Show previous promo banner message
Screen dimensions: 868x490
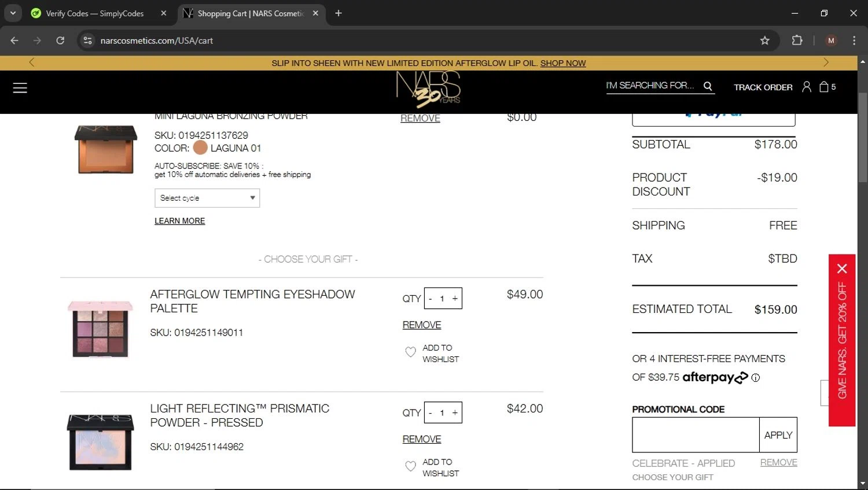(x=32, y=62)
